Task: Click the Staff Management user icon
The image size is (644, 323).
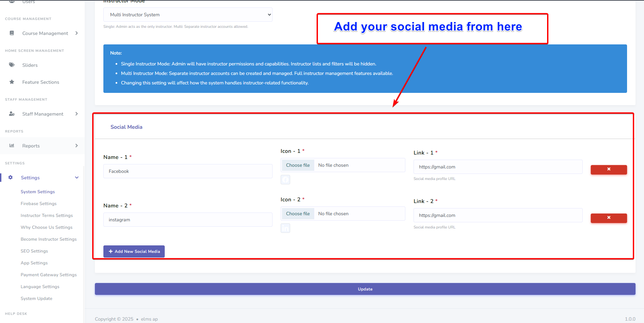Action: tap(12, 114)
